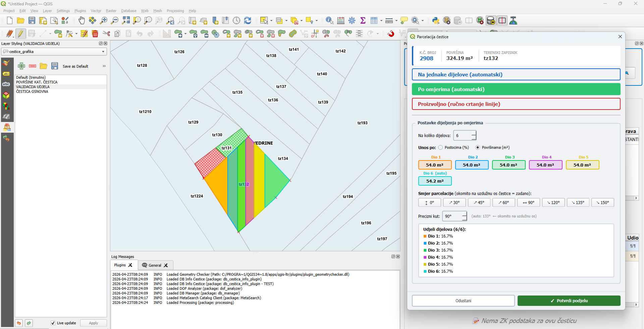This screenshot has width=644, height=329.
Task: Expand Select Features tool dropdown arrow
Action: coord(271,21)
